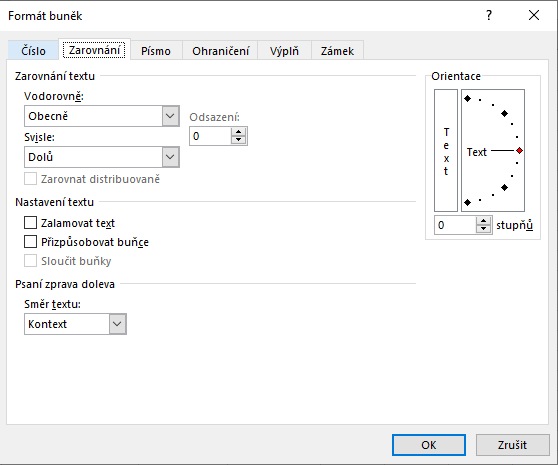
Task: Increase orientation degrees with up arrow
Action: pyautogui.click(x=483, y=221)
